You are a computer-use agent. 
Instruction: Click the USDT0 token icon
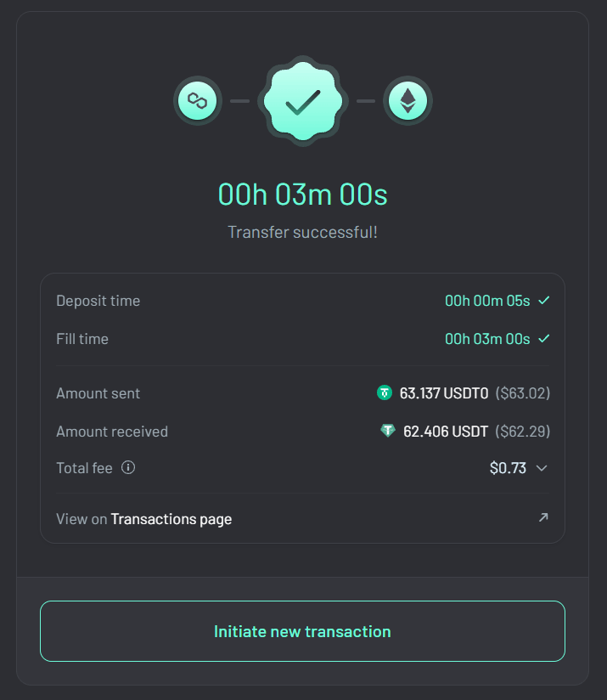tap(385, 392)
